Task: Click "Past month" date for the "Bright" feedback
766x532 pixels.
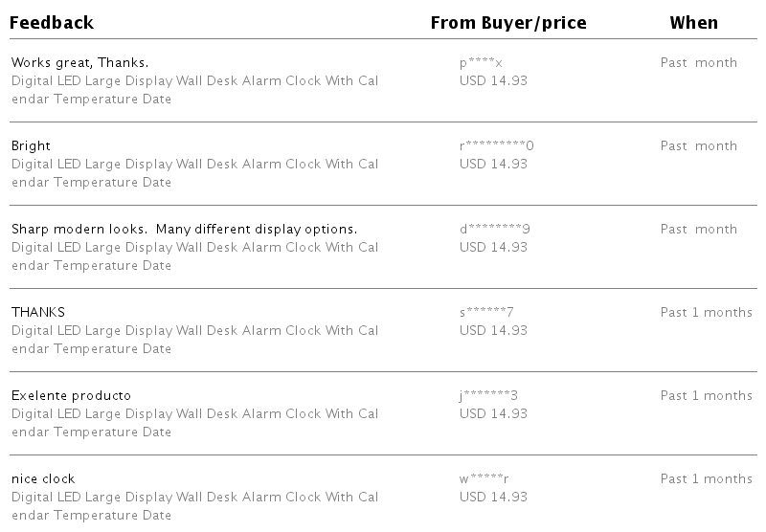Action: 698,146
